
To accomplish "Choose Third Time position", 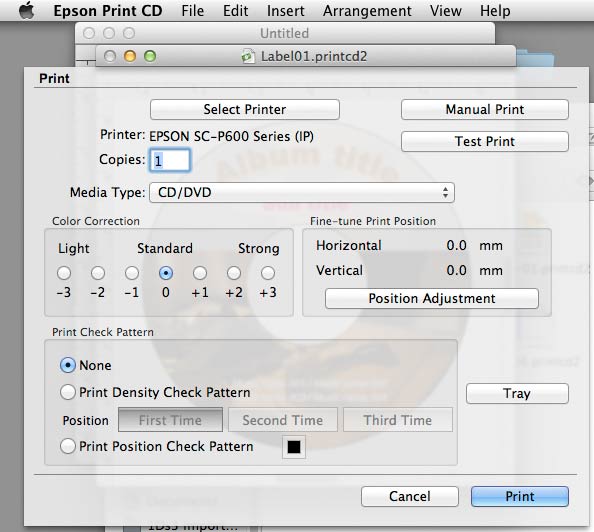I will (x=398, y=420).
